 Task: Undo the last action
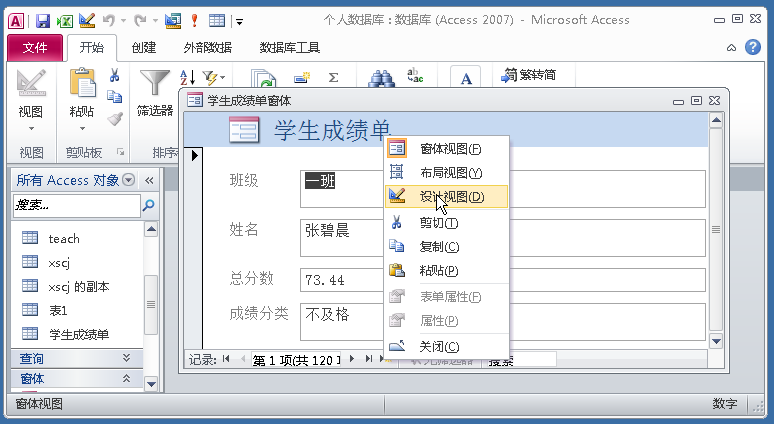[x=108, y=20]
